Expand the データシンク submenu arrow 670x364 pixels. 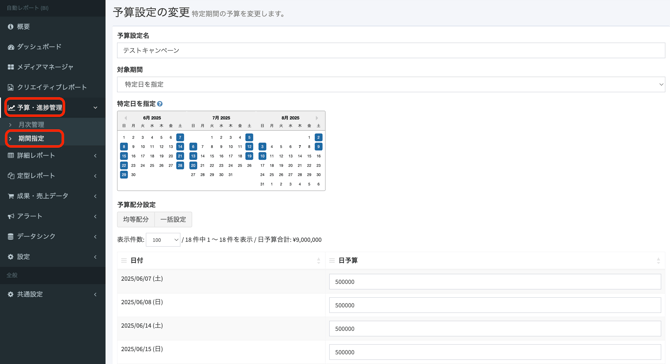(x=95, y=236)
